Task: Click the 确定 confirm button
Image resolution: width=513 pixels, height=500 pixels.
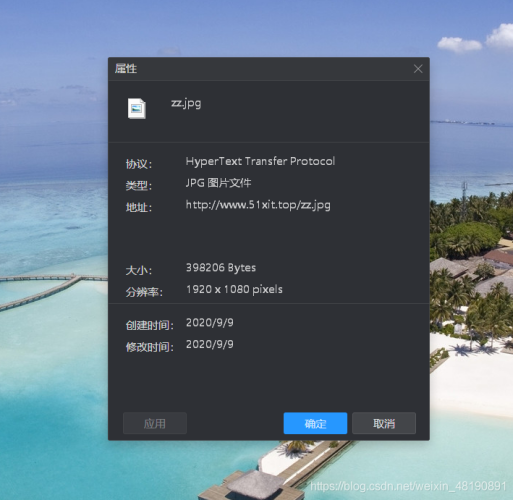Action: [x=315, y=423]
